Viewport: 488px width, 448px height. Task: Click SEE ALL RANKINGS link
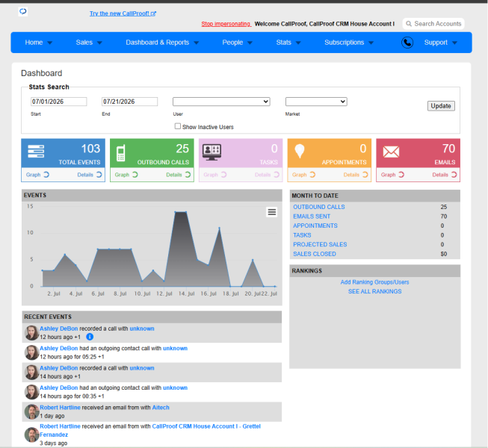(x=374, y=291)
